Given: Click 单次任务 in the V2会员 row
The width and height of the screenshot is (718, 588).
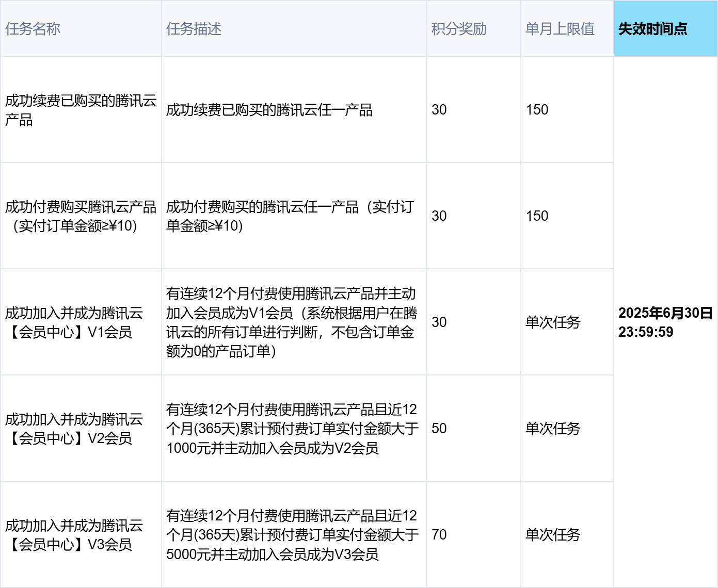Looking at the screenshot, I should point(553,429).
